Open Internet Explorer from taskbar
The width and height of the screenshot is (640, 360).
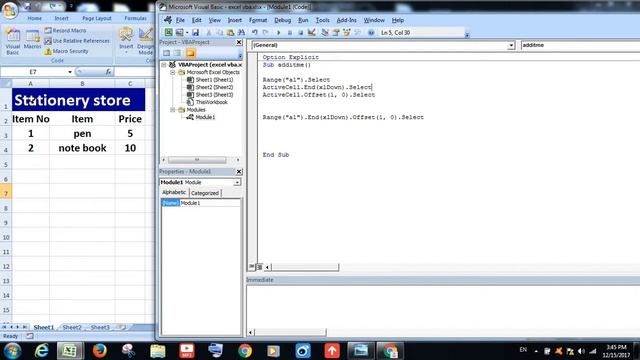coord(41,351)
